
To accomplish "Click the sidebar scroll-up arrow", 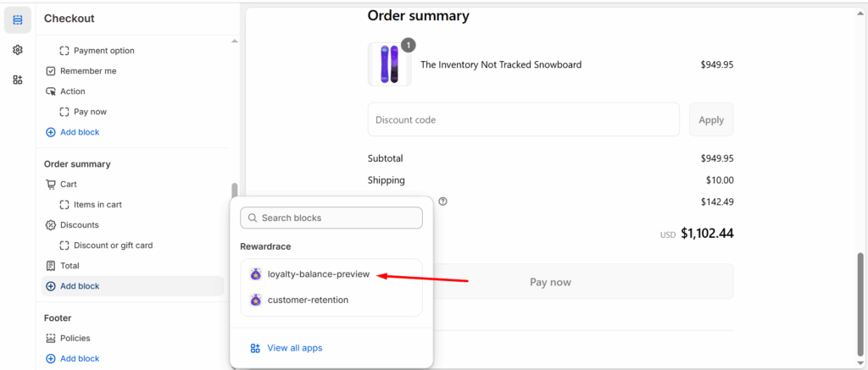I will (x=235, y=41).
